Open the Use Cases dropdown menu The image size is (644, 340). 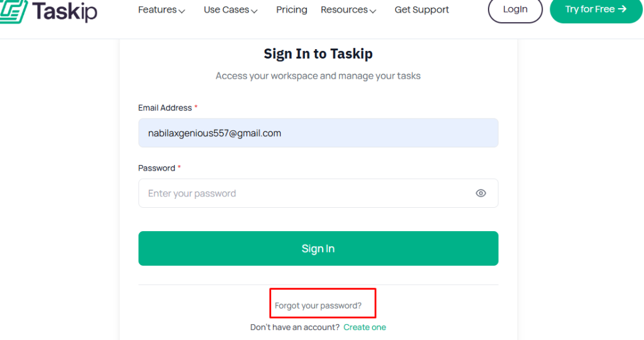coord(230,10)
